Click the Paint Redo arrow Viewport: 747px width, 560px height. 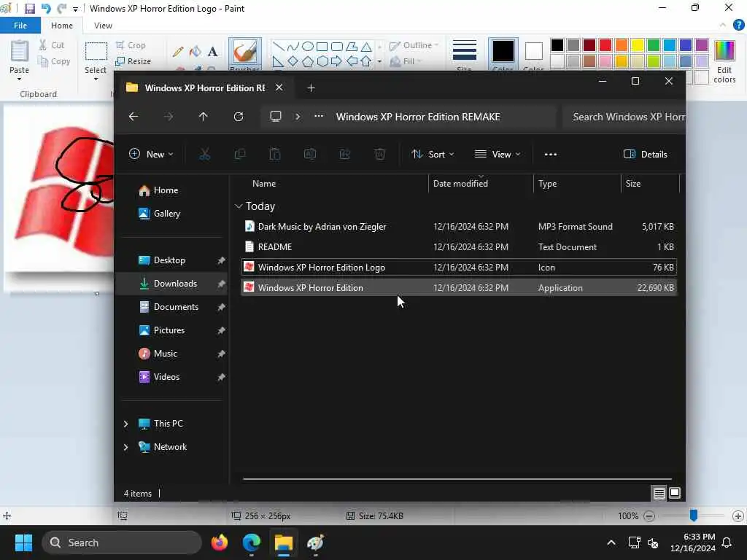(61, 9)
